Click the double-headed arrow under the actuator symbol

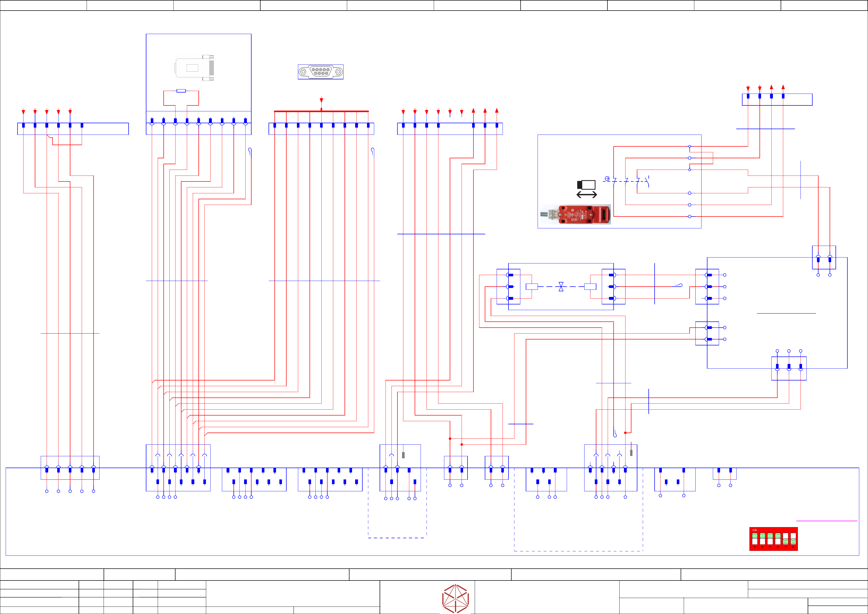tap(586, 195)
